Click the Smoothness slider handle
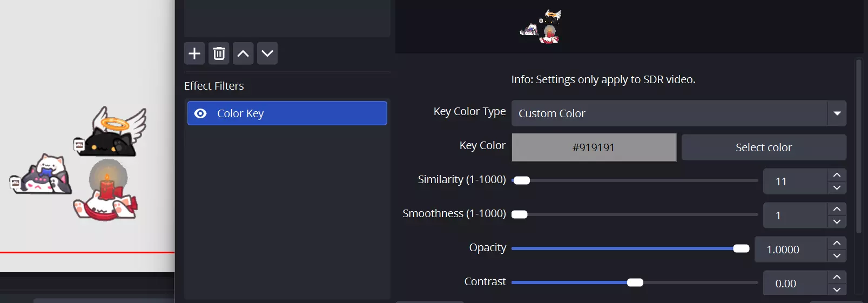This screenshot has width=868, height=303. (x=520, y=214)
